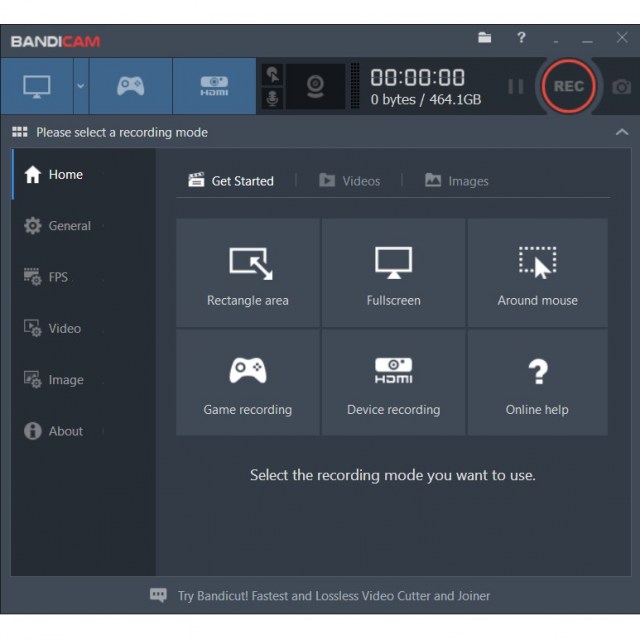
Task: Click the chat bubble icon beside Bandicut text
Action: (158, 595)
